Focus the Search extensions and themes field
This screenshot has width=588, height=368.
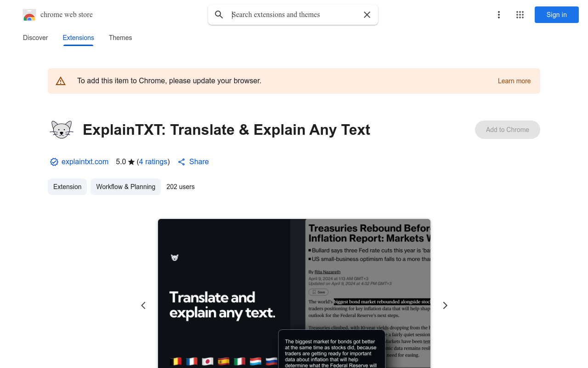click(x=294, y=15)
